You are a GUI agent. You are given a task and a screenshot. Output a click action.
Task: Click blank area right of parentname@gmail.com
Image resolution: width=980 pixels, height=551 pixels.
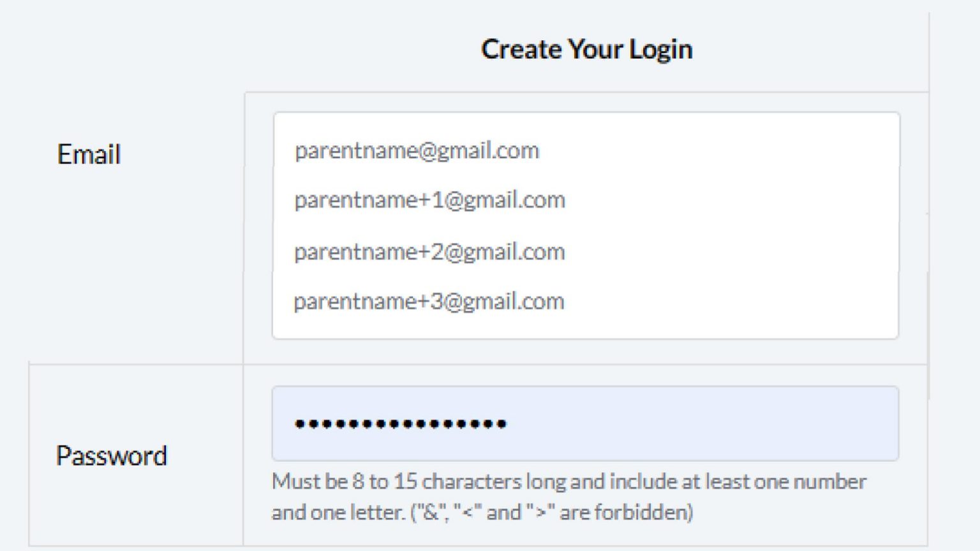[x=715, y=151]
